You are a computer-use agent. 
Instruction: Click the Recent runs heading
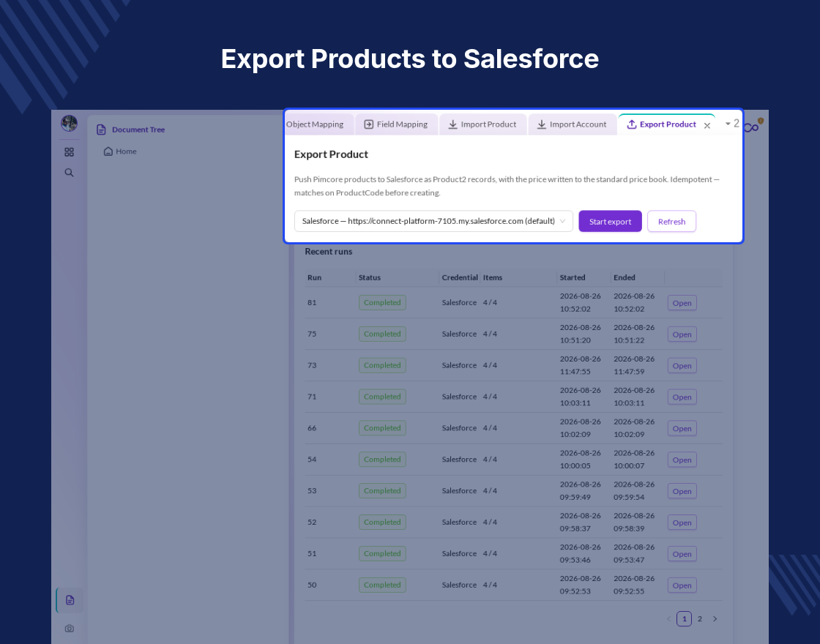coord(329,252)
